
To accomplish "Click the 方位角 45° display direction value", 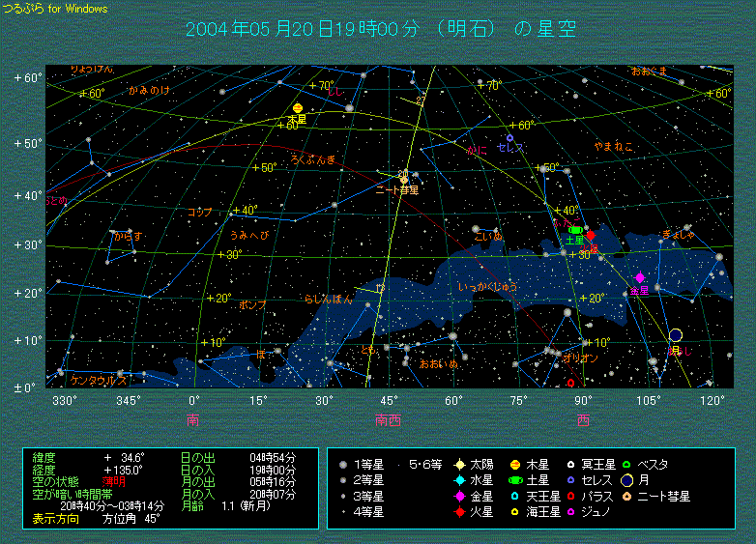I will pyautogui.click(x=131, y=519).
